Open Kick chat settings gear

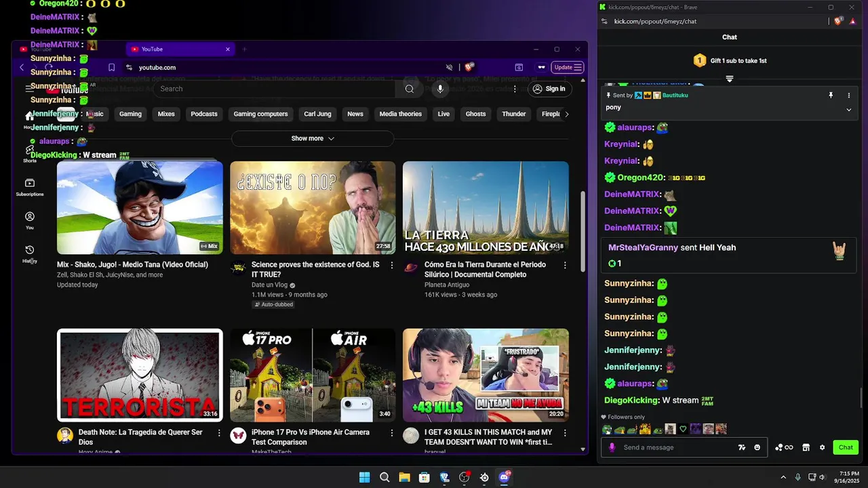(822, 447)
